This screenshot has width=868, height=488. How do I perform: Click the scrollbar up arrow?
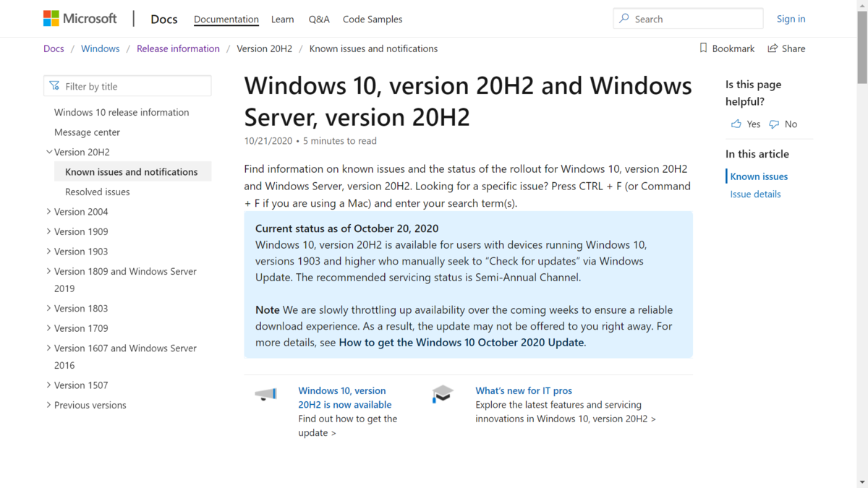click(x=862, y=4)
